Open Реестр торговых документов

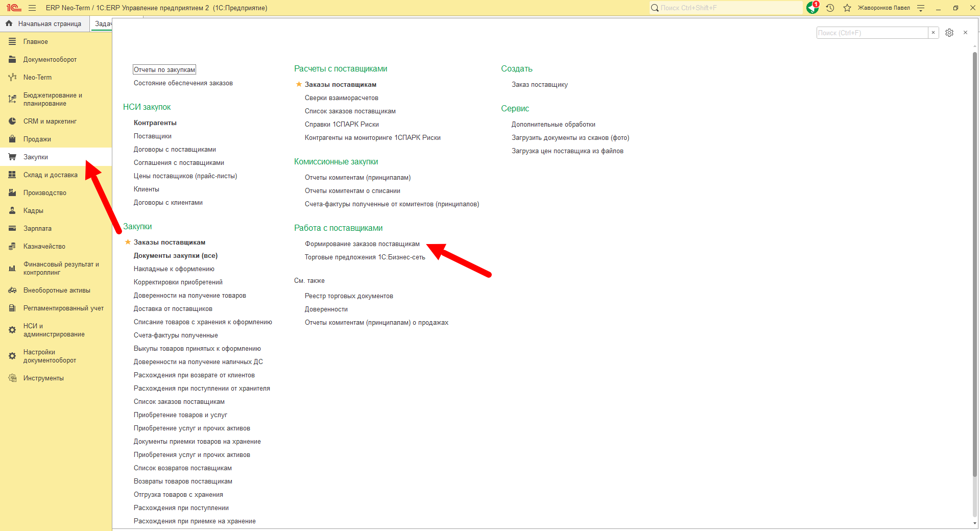click(349, 296)
